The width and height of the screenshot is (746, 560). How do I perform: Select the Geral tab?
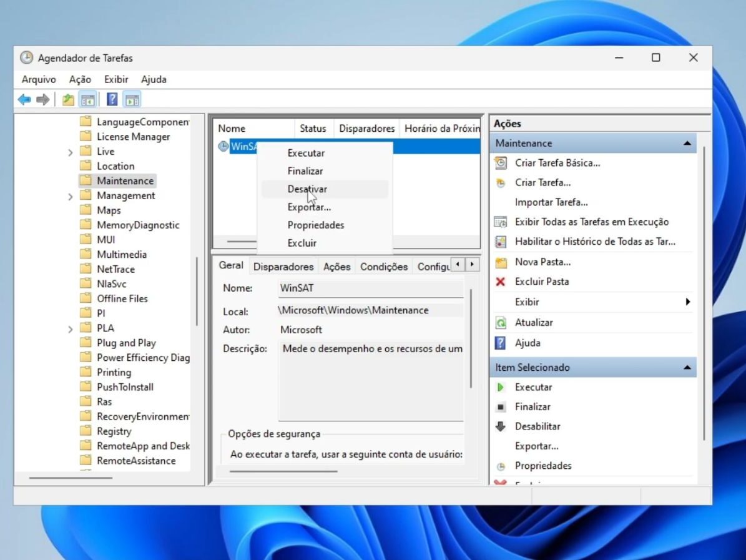click(x=231, y=265)
